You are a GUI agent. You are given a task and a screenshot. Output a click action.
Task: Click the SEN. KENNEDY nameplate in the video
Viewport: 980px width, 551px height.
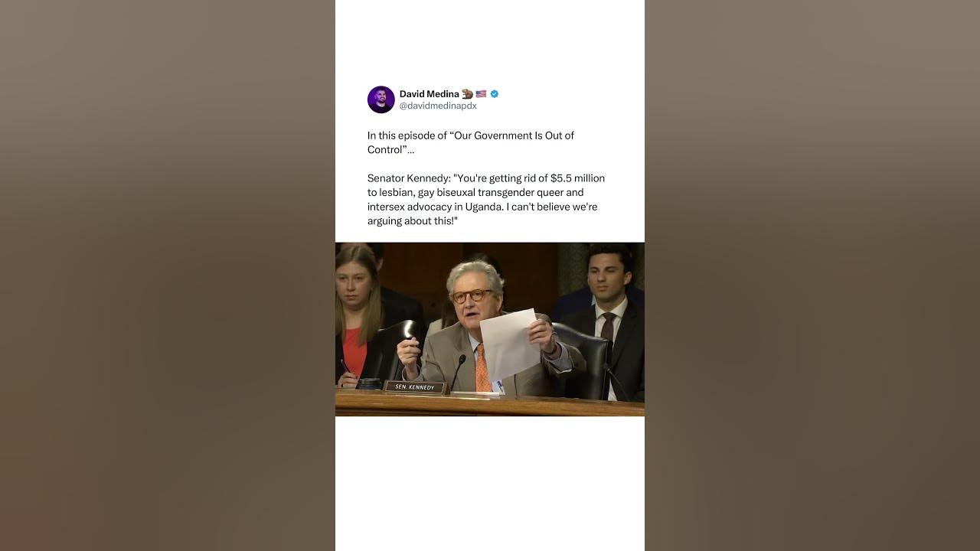point(414,387)
